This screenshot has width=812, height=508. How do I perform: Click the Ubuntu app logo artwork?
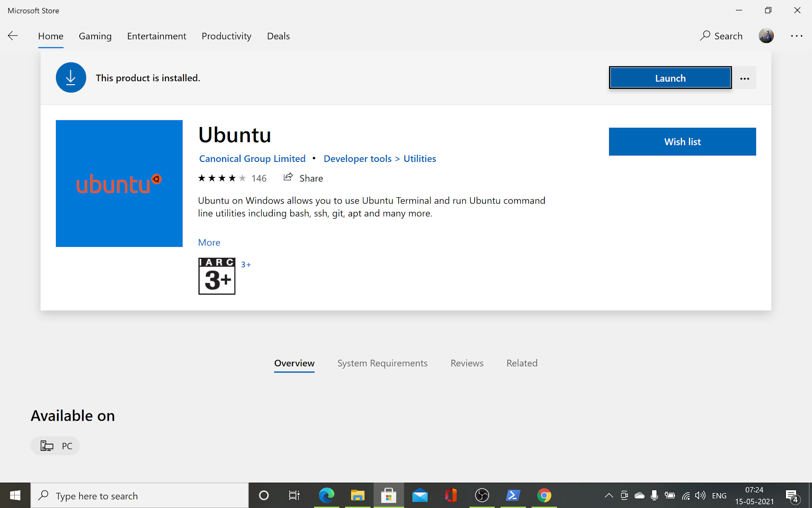(x=119, y=183)
